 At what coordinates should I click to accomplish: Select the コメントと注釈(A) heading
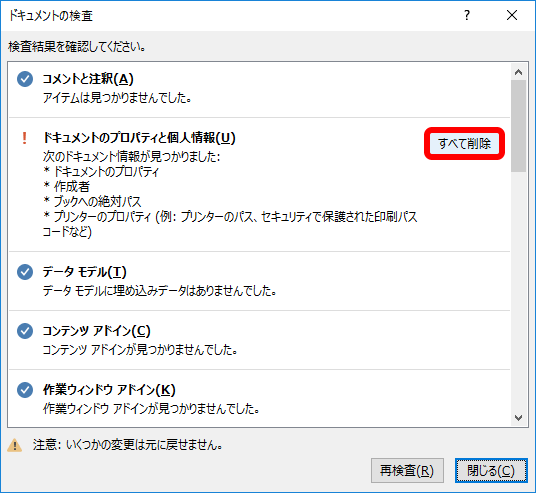88,79
